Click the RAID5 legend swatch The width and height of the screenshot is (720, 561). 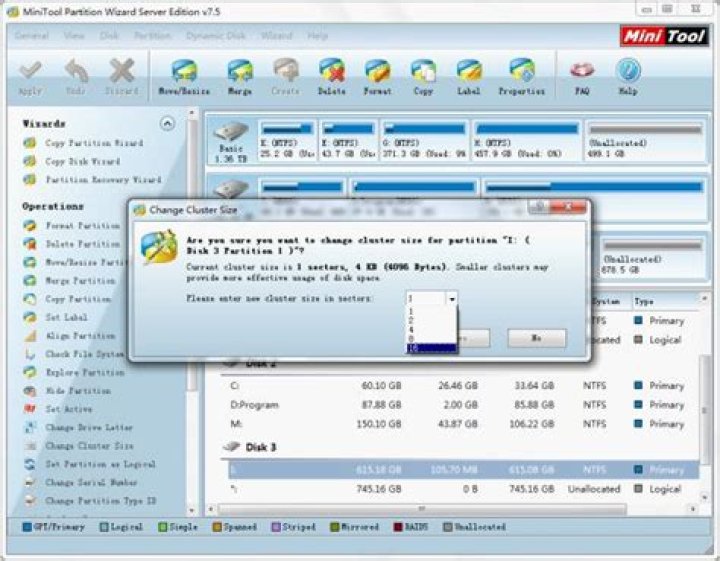point(398,527)
